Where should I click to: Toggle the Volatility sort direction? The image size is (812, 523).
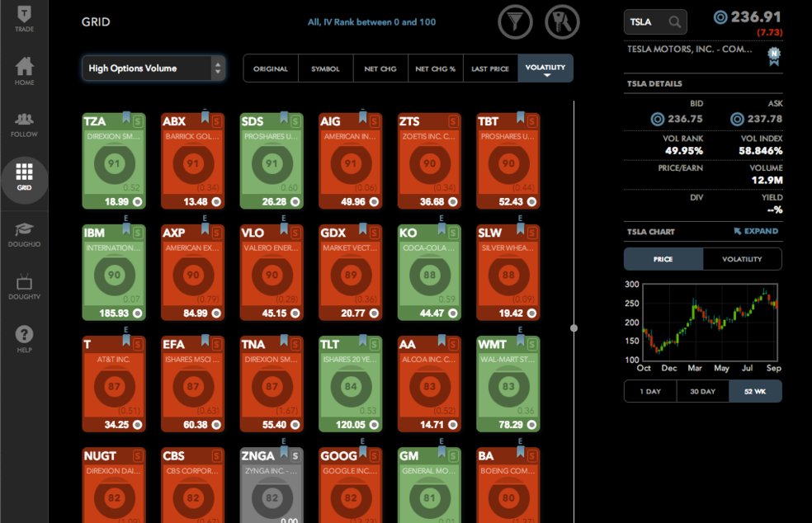pos(545,68)
